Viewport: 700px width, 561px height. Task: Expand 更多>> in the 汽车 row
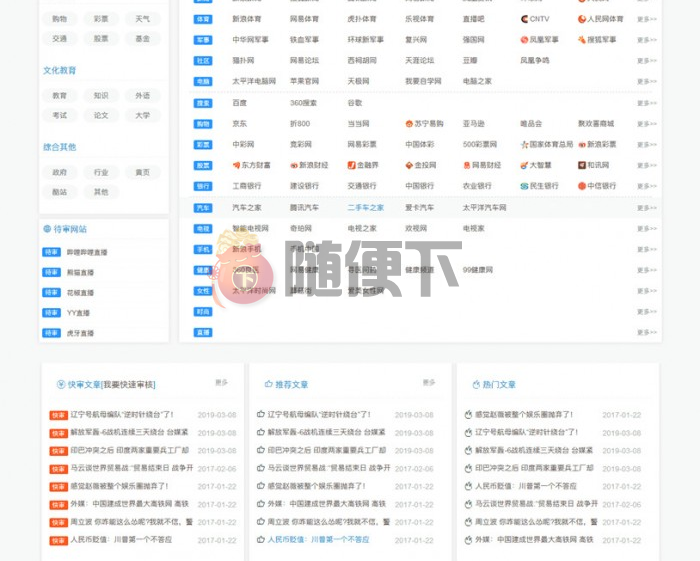pos(647,208)
